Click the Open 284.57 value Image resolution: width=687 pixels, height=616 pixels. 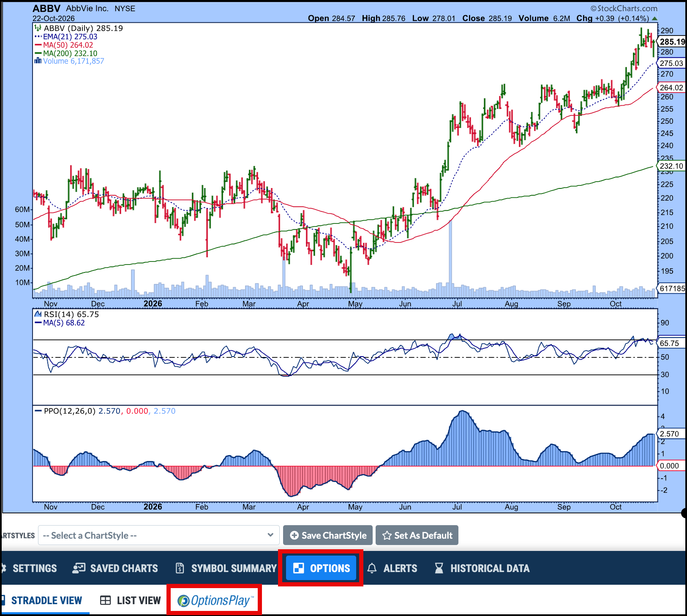click(x=332, y=19)
